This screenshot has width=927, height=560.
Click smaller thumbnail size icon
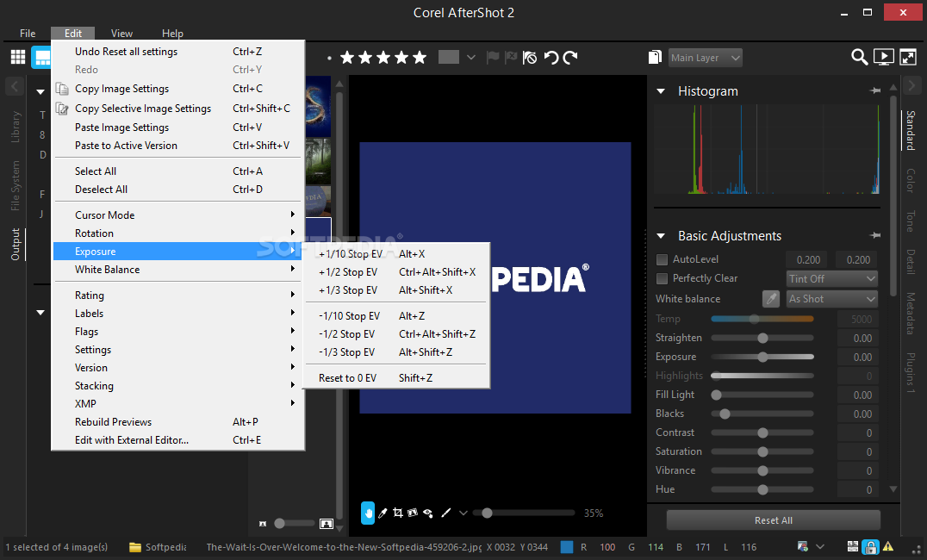coord(263,523)
